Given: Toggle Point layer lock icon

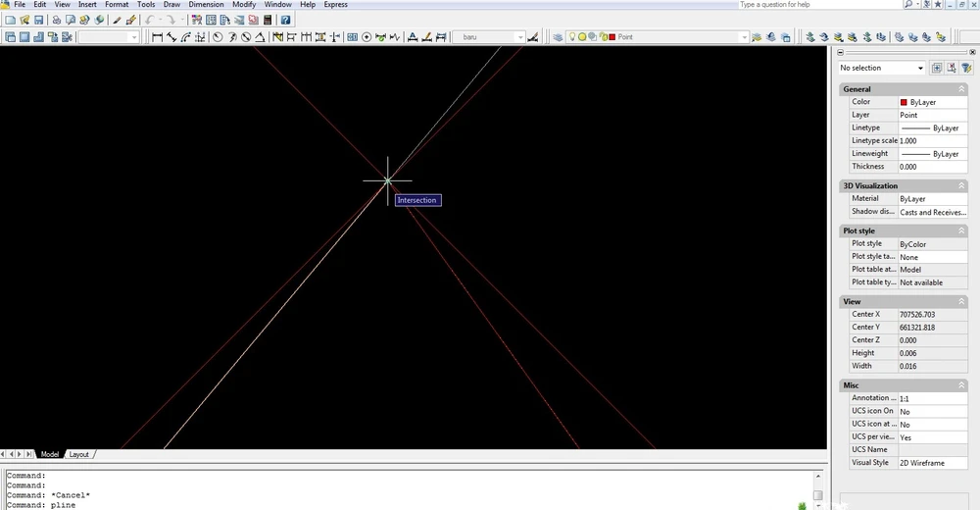Looking at the screenshot, I should point(604,37).
